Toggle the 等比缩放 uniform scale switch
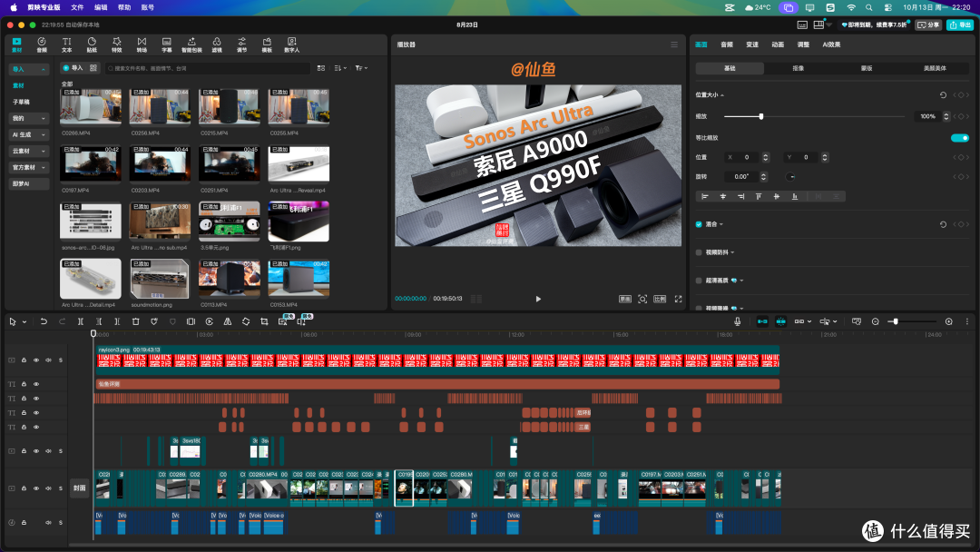 [960, 137]
